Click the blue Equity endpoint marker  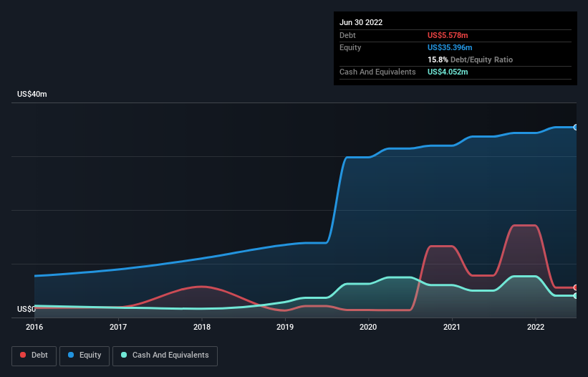[576, 128]
